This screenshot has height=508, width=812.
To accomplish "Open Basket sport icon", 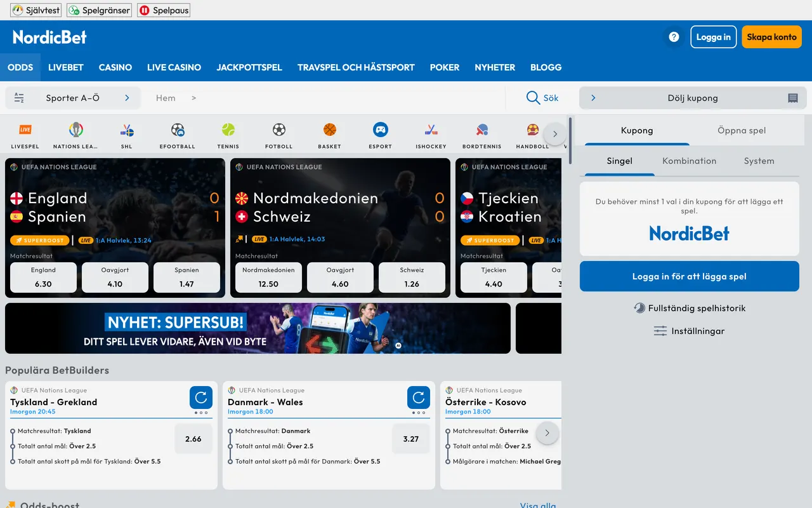I will (330, 136).
